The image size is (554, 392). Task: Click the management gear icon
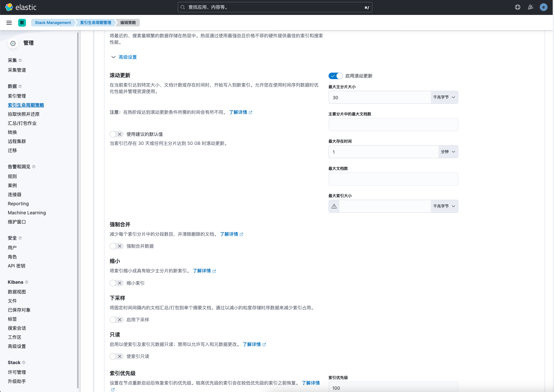coord(13,43)
